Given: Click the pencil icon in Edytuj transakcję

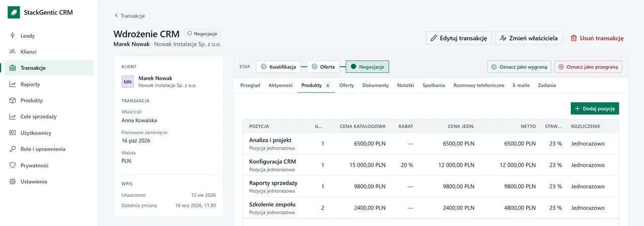Looking at the screenshot, I should point(434,38).
